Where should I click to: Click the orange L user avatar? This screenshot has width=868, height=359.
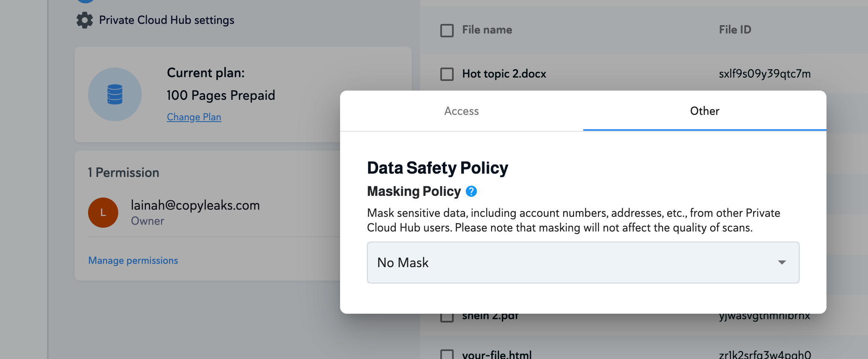click(103, 213)
